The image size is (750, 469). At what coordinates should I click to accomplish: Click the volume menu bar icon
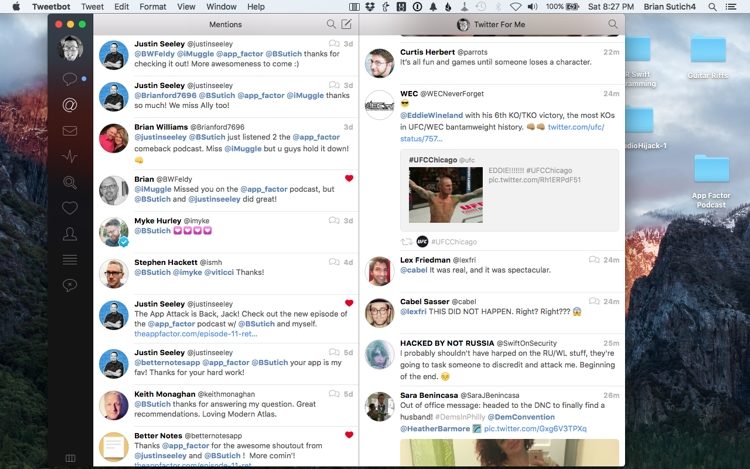[532, 7]
